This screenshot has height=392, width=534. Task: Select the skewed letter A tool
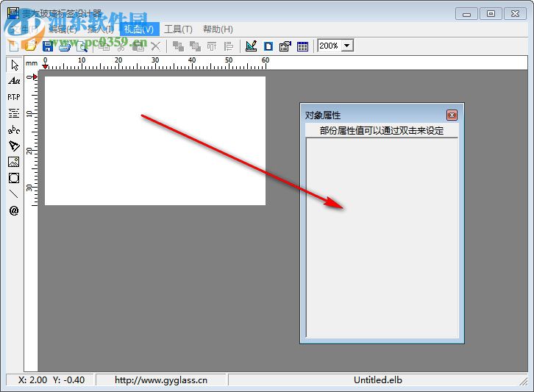[x=14, y=146]
